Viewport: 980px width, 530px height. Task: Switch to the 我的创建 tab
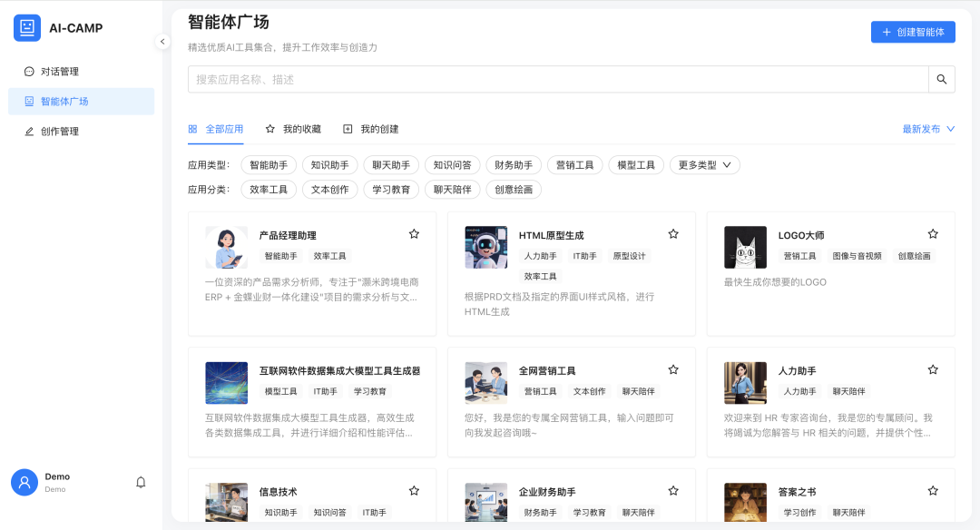coord(371,129)
